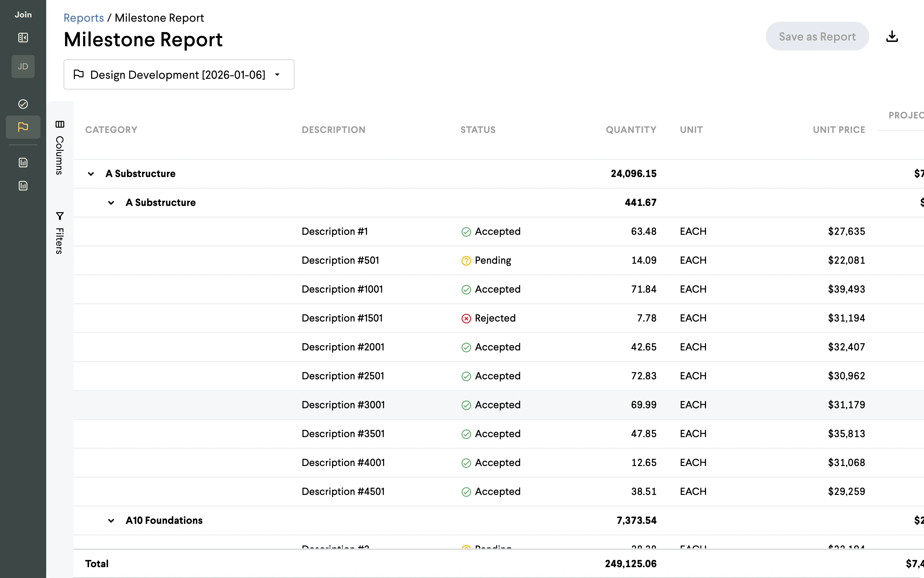Viewport: 924px width, 578px height.
Task: Click the 24,096.15 quantity subtotal
Action: tap(633, 174)
